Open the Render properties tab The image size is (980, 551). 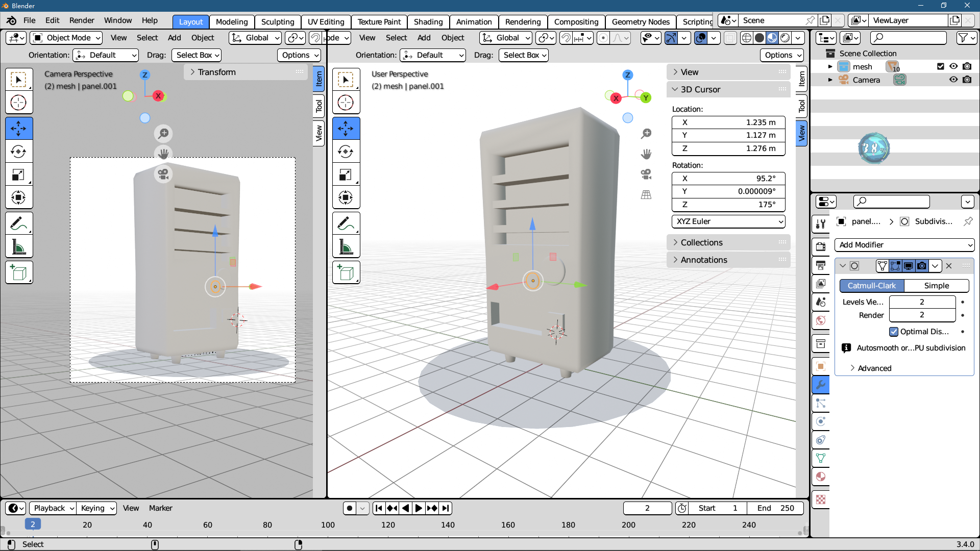[x=821, y=247]
